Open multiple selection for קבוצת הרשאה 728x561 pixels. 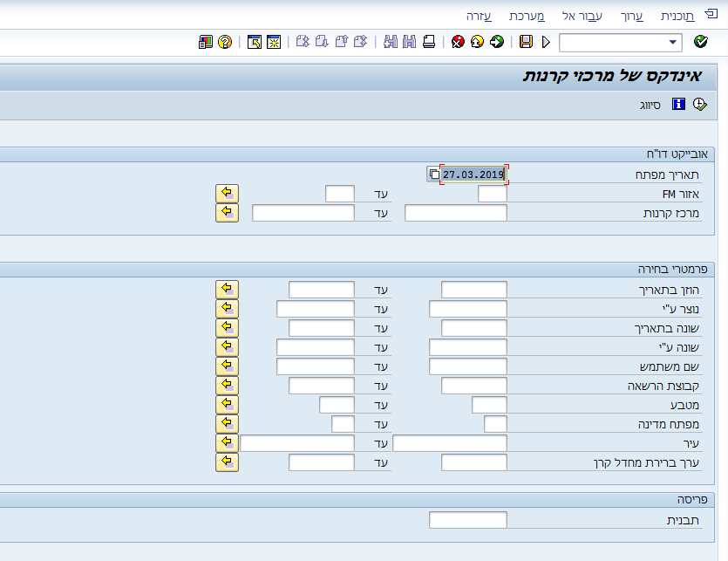click(x=227, y=386)
